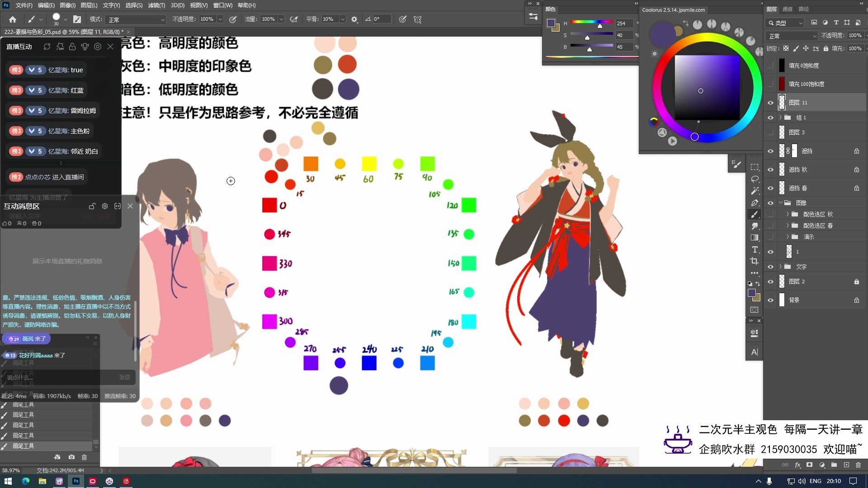Image resolution: width=868 pixels, height=488 pixels.
Task: Open the brush settings panel toggle
Action: 77,19
